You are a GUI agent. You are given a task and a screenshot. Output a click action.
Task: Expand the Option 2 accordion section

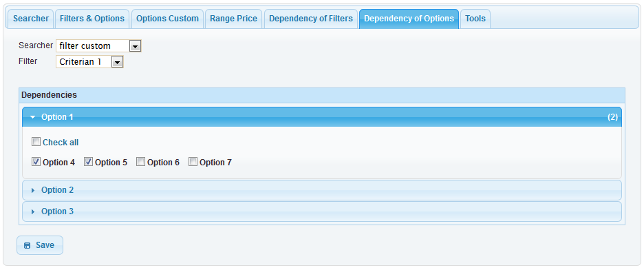pyautogui.click(x=321, y=190)
